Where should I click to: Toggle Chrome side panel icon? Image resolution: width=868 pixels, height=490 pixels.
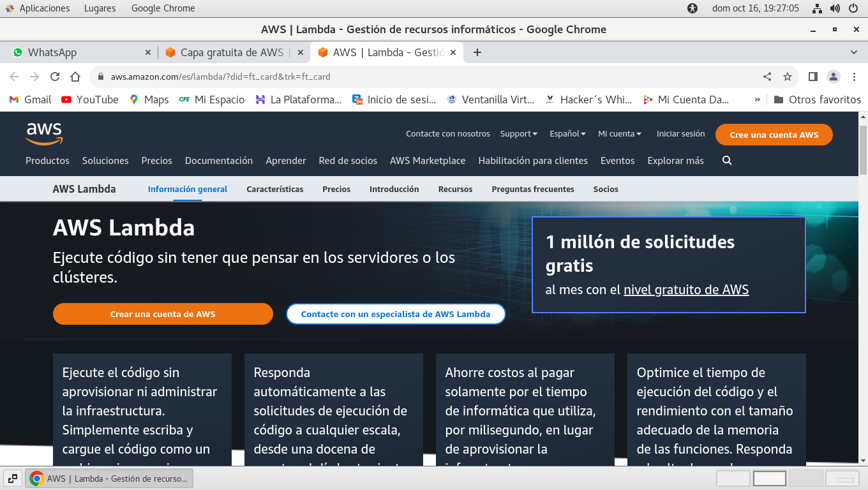tap(812, 77)
